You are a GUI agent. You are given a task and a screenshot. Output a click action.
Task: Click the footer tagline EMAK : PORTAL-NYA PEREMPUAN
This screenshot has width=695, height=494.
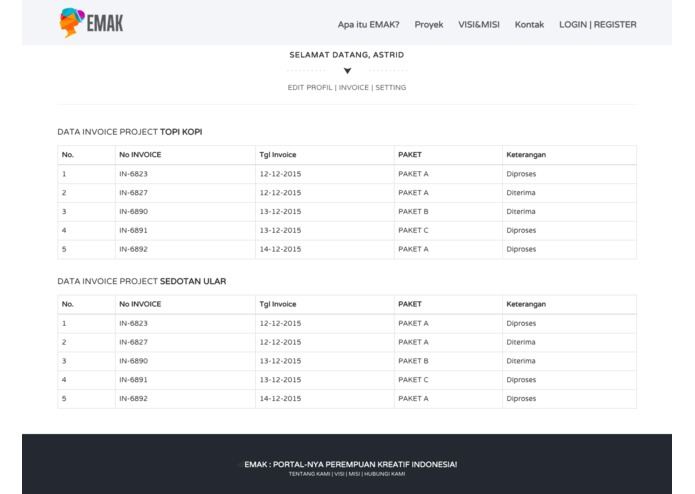[x=351, y=464]
